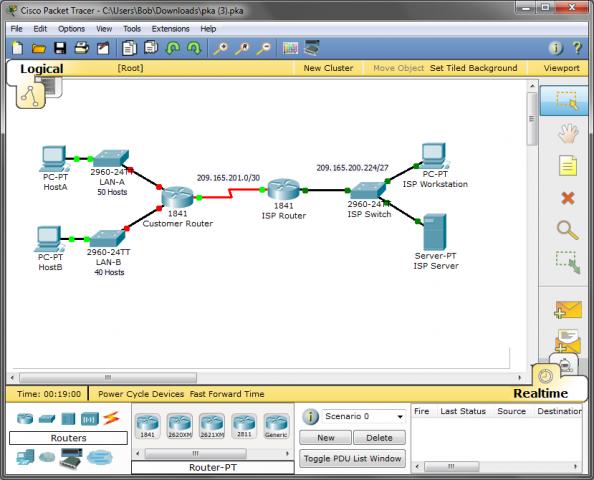
Task: Click the Zoom Out magnifier icon
Action: coord(264,48)
